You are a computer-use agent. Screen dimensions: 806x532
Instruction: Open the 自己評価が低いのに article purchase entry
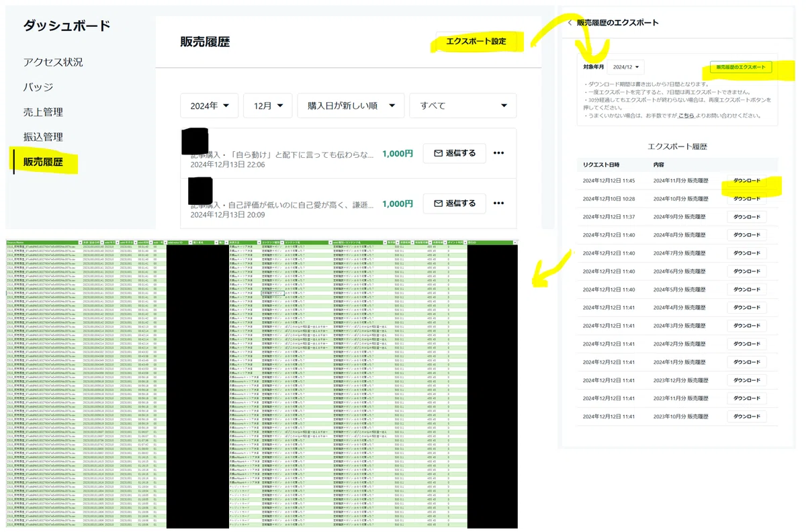(x=282, y=205)
